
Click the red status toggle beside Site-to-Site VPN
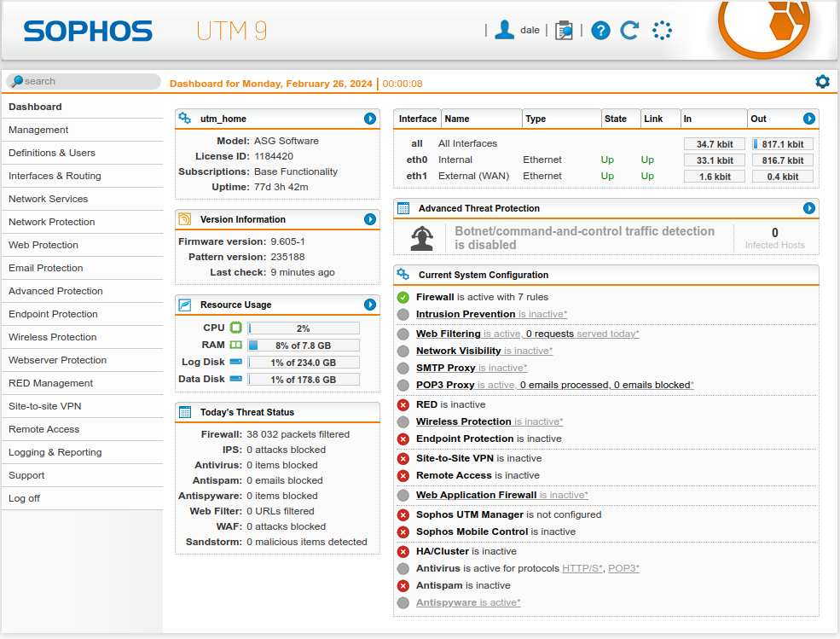click(x=403, y=458)
